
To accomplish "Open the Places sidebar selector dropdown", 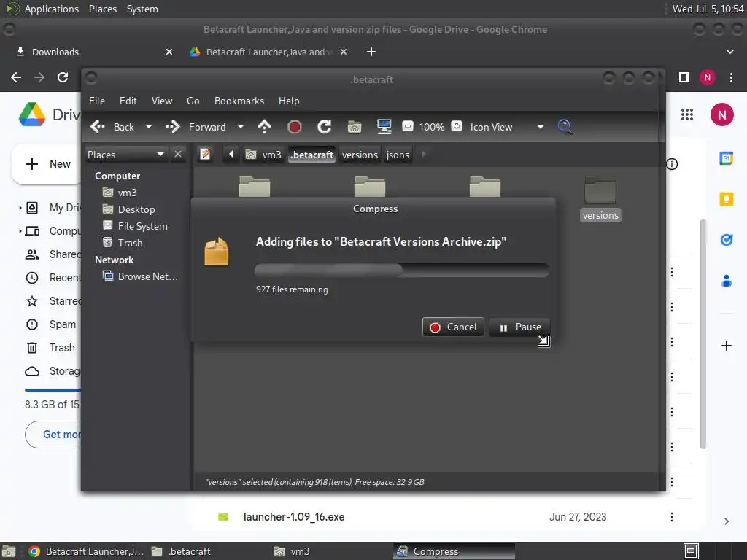I will pos(126,155).
